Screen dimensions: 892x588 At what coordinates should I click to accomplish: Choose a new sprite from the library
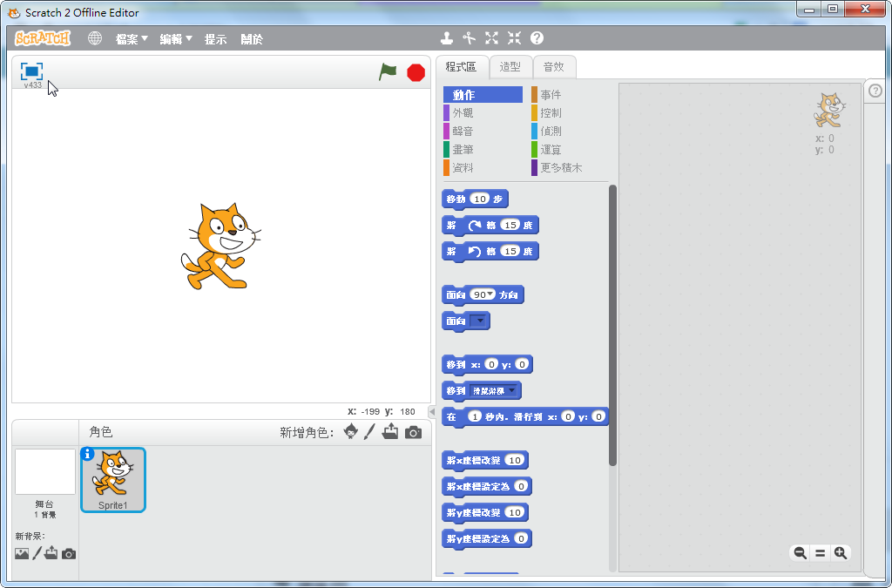(351, 431)
